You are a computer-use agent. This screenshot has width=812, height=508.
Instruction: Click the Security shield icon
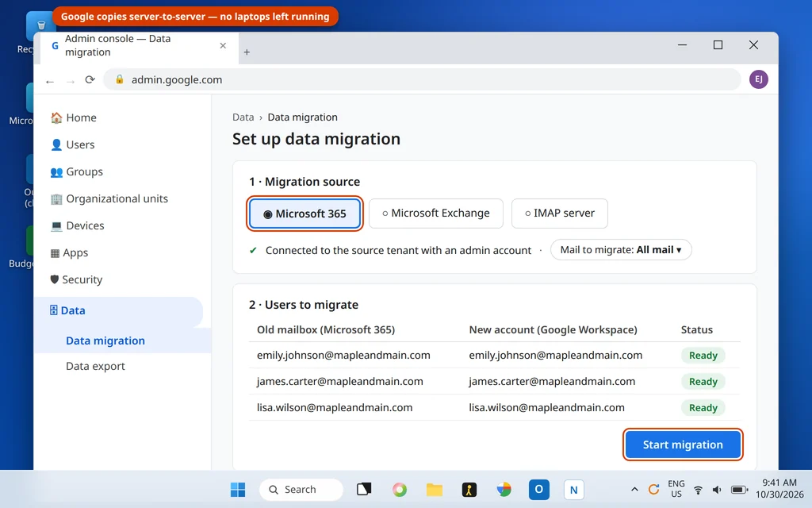tap(55, 279)
